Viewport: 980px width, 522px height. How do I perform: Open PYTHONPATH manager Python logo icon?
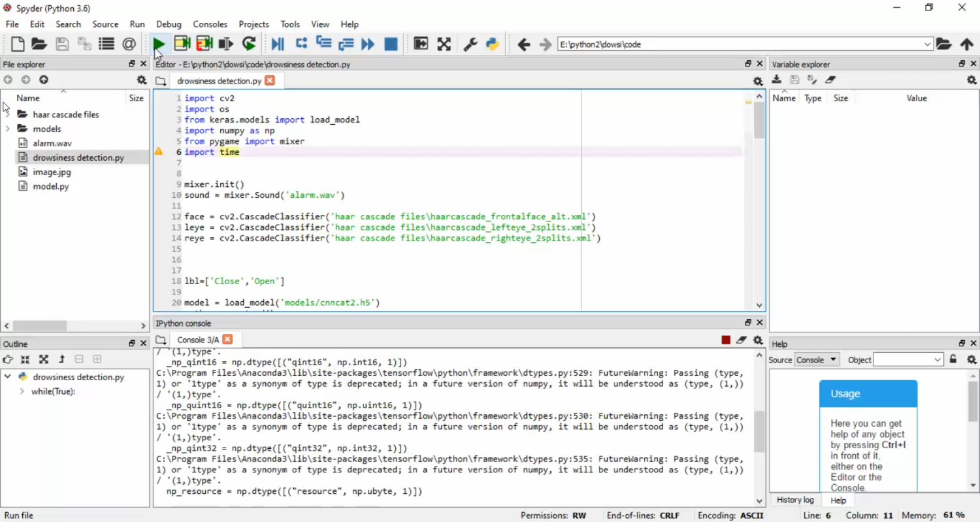pos(493,44)
